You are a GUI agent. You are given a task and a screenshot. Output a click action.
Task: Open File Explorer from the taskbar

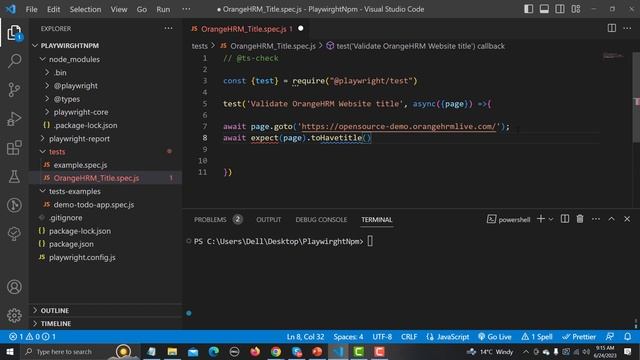[172, 351]
